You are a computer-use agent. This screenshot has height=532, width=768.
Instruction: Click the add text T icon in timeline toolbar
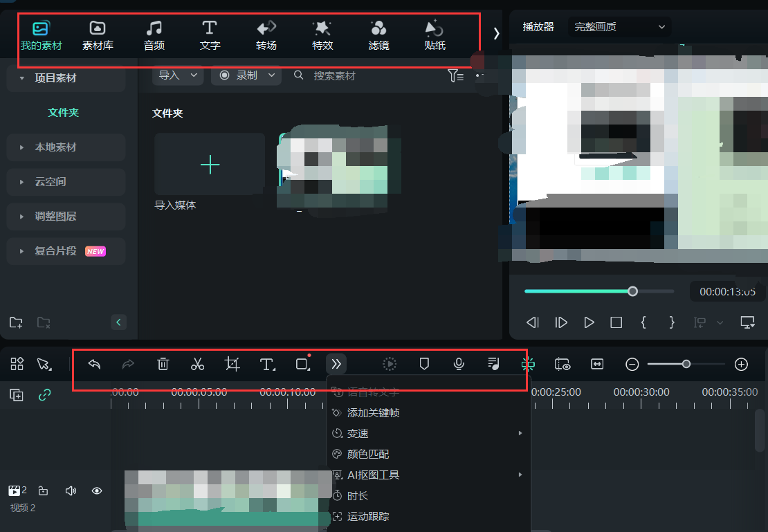tap(267, 364)
